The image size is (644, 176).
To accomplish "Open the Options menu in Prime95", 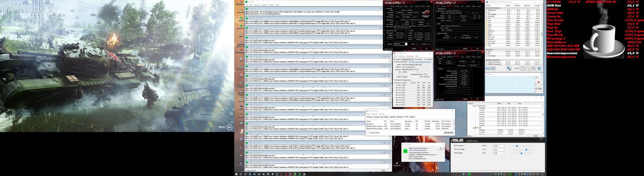I will tap(264, 5).
